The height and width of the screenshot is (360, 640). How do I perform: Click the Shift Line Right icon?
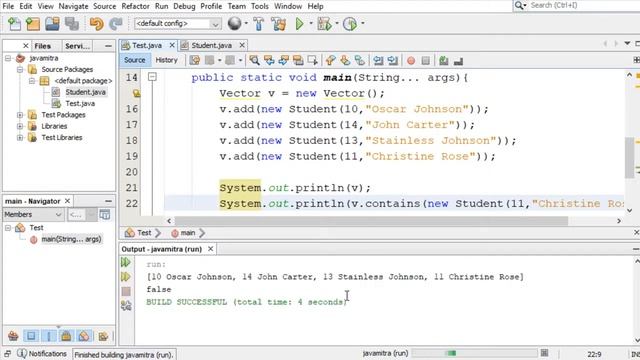[393, 61]
